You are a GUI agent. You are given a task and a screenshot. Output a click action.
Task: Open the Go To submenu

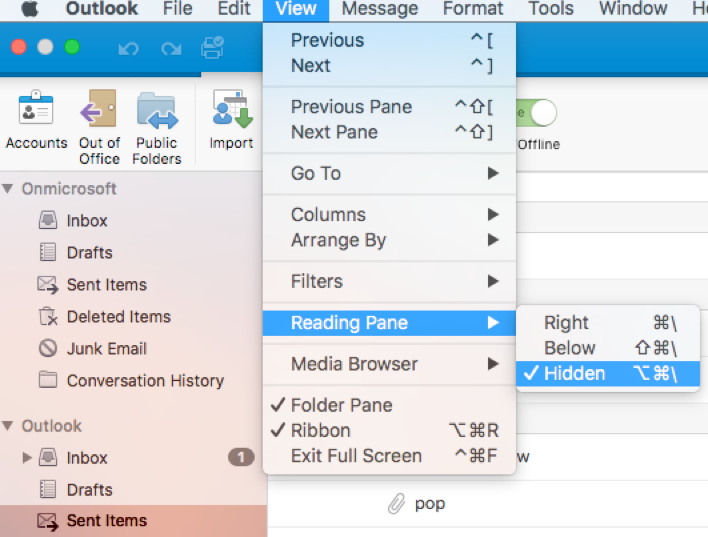[x=389, y=173]
